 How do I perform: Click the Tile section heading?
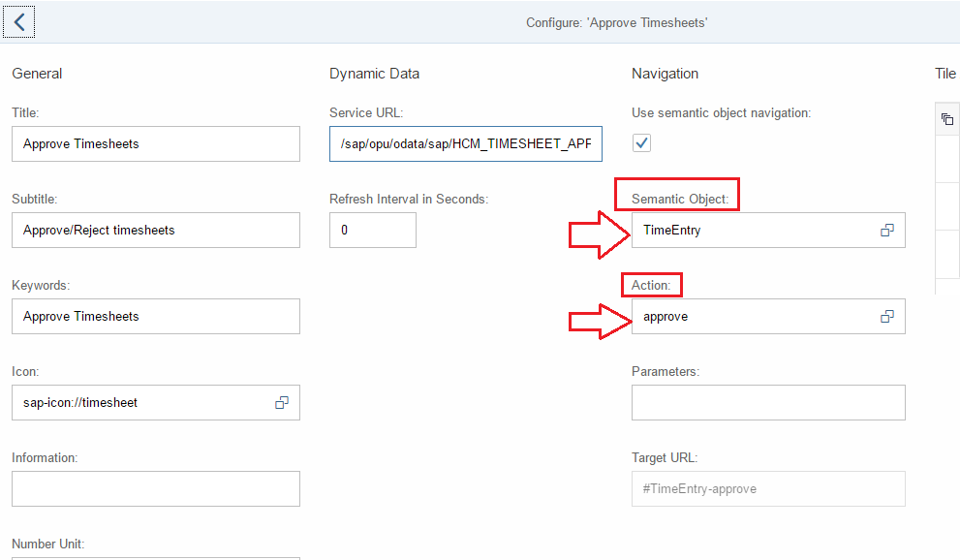(x=945, y=74)
